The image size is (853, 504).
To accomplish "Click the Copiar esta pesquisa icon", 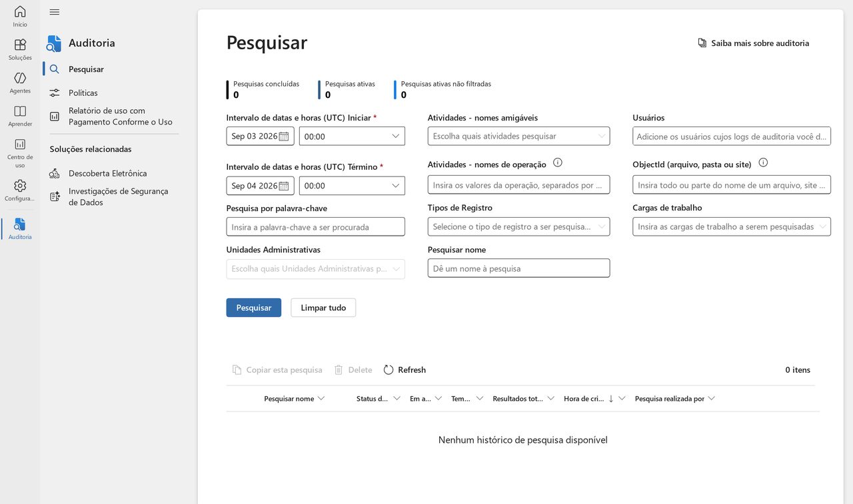I will coord(237,370).
